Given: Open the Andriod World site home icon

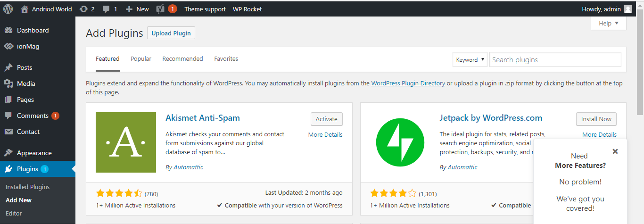Looking at the screenshot, I should (x=25, y=8).
